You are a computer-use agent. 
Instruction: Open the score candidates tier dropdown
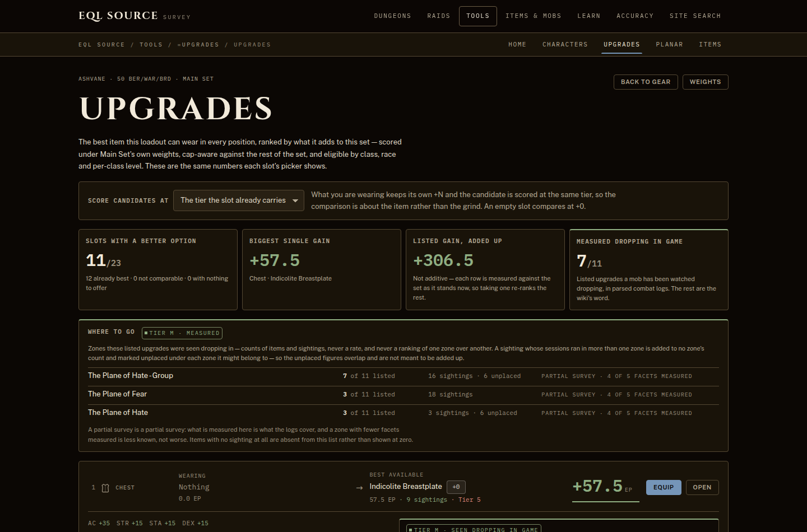239,200
